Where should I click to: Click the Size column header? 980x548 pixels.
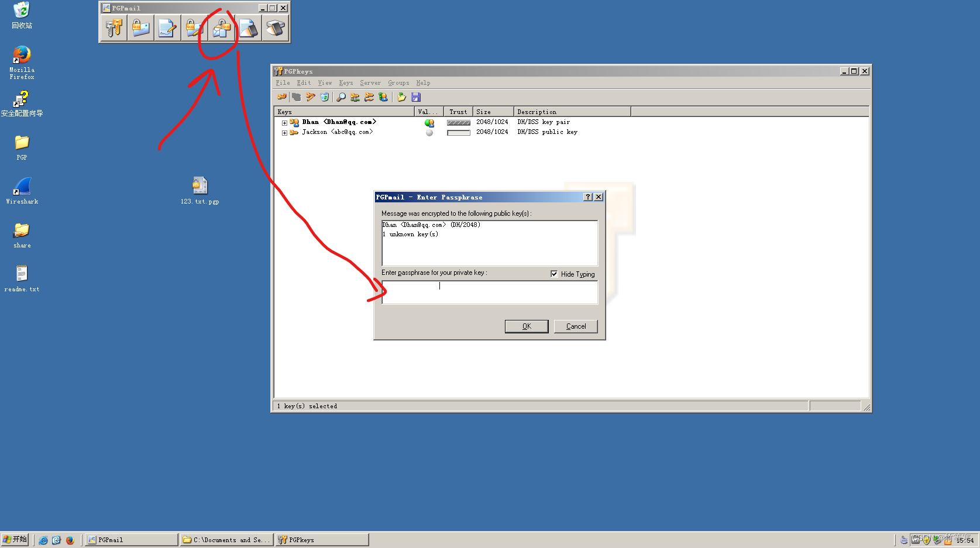493,112
